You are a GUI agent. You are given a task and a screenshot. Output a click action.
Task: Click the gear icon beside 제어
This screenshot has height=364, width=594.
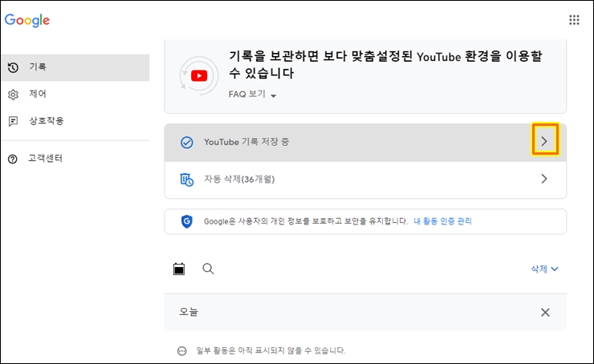[x=13, y=95]
